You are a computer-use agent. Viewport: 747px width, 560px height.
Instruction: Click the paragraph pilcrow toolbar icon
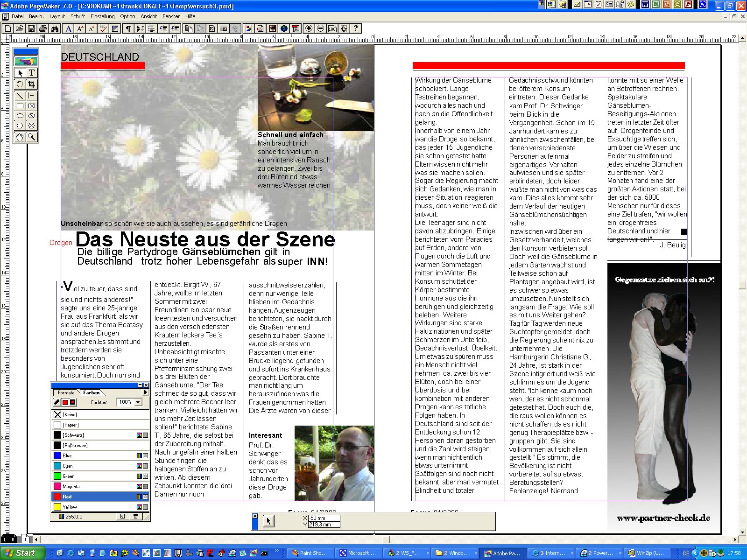click(x=128, y=28)
